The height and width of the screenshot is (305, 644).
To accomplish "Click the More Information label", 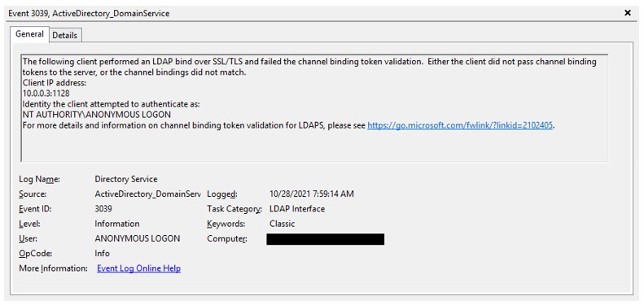I will [54, 268].
